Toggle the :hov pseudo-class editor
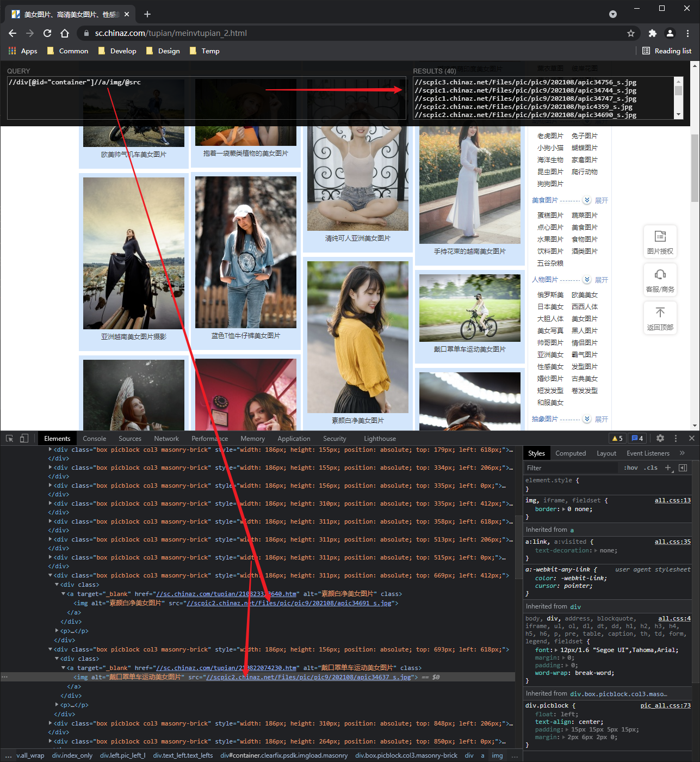 pyautogui.click(x=630, y=467)
